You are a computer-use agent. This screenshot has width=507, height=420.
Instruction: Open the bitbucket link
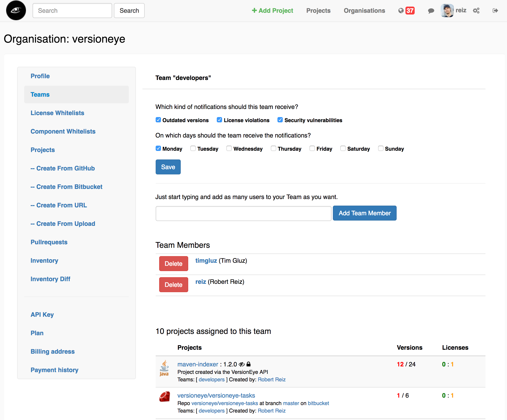click(x=318, y=403)
